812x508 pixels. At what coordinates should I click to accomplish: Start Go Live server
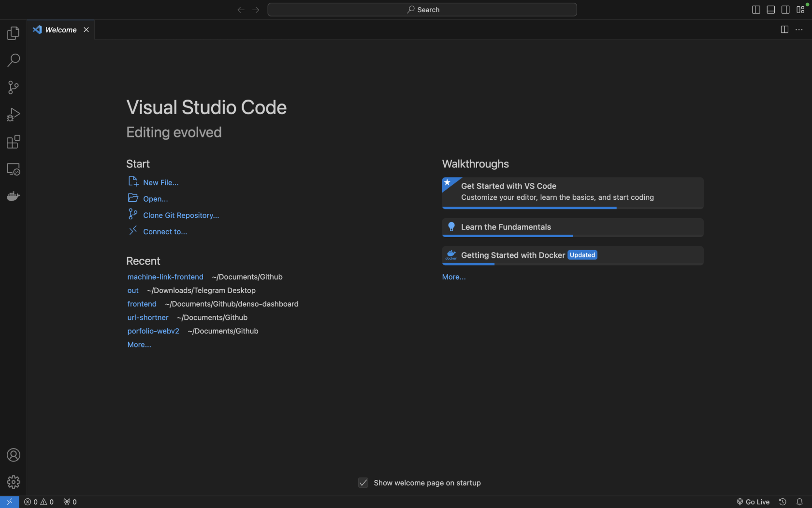click(x=753, y=502)
